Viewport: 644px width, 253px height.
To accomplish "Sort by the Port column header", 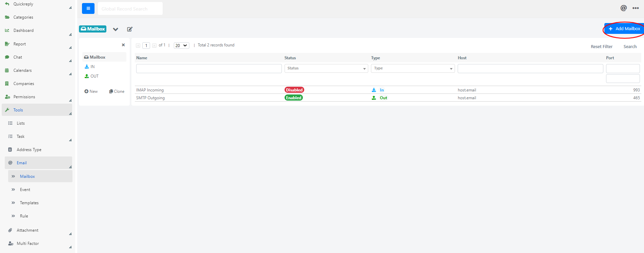I will point(610,58).
